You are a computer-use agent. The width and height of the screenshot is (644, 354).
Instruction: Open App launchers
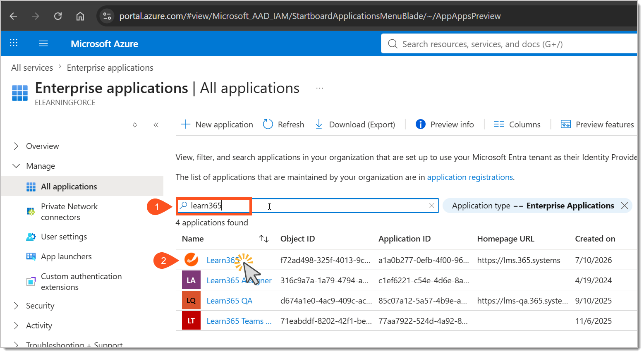(x=66, y=256)
